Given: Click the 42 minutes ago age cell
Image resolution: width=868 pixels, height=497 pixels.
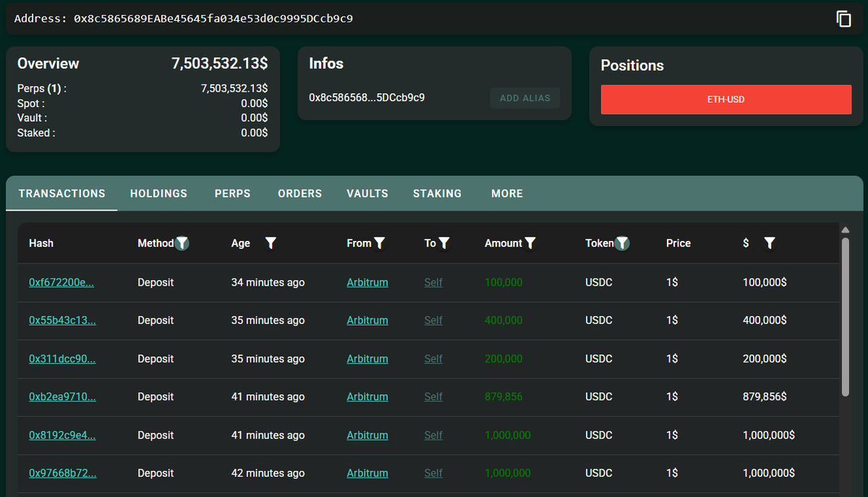Looking at the screenshot, I should [268, 472].
